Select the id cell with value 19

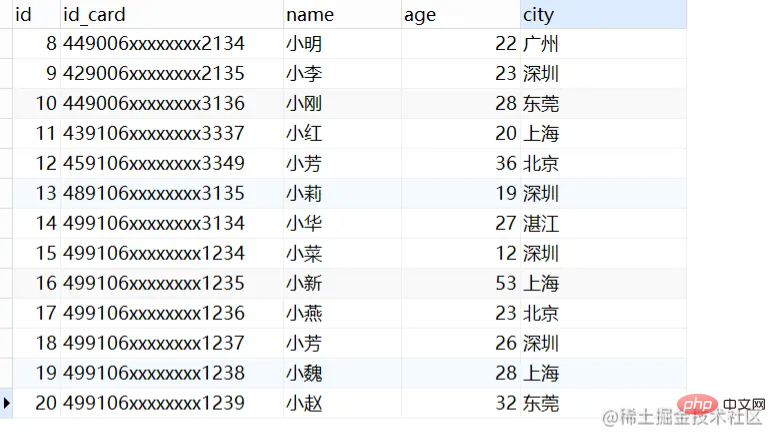coord(36,373)
